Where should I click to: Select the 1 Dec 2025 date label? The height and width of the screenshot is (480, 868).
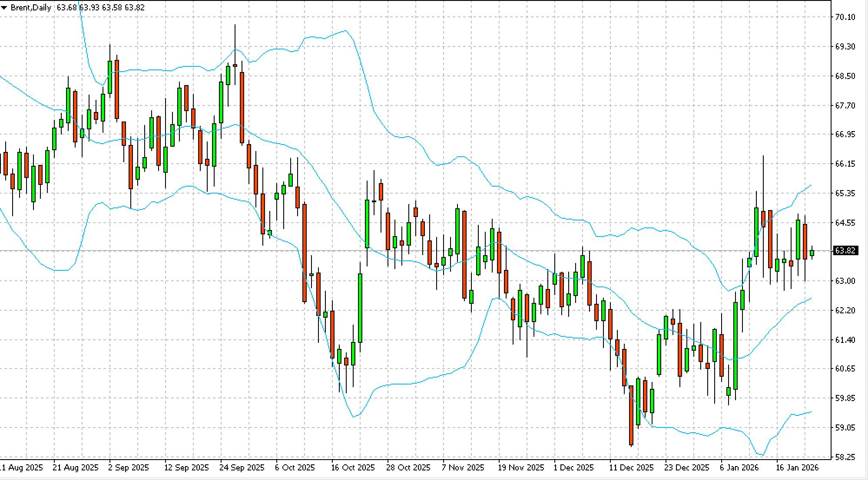click(x=573, y=468)
